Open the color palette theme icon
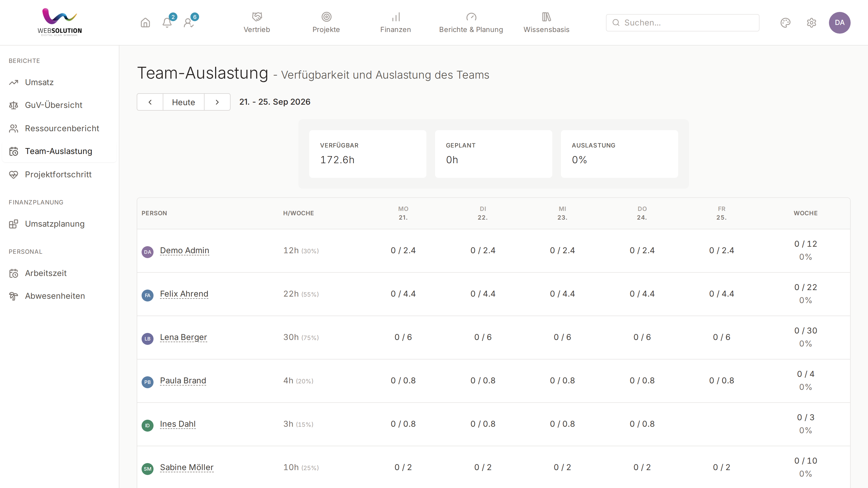This screenshot has width=868, height=488. pos(785,23)
